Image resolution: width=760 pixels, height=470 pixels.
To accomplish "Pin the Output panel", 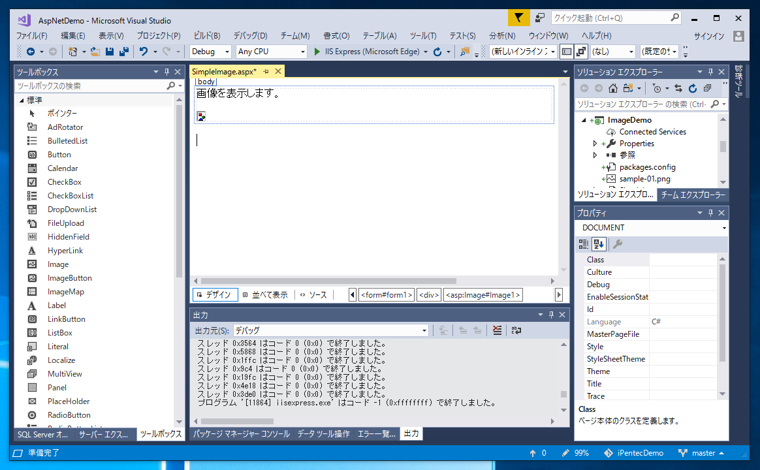I will (552, 315).
